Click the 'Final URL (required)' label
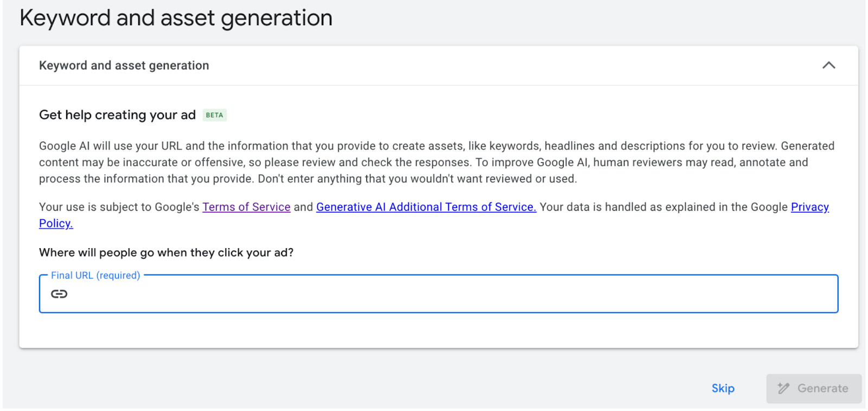This screenshot has width=868, height=411. (x=95, y=275)
